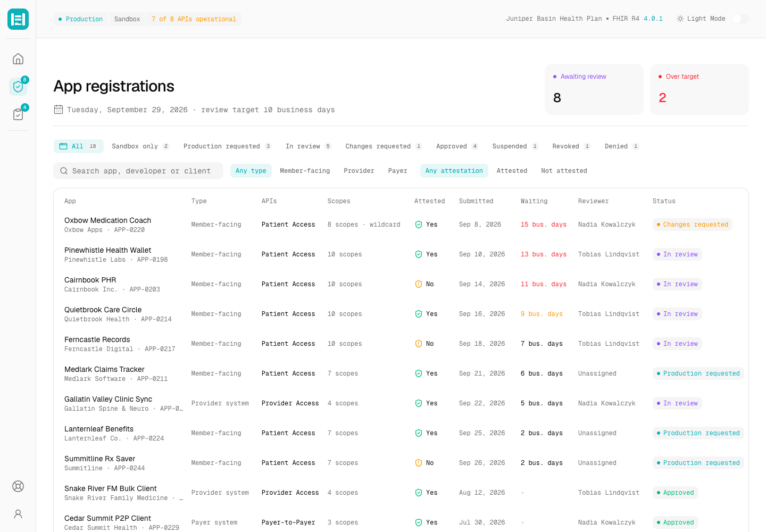Click the not-attested warning icon for Cairnbook PHR
The image size is (766, 532).
[x=419, y=284]
